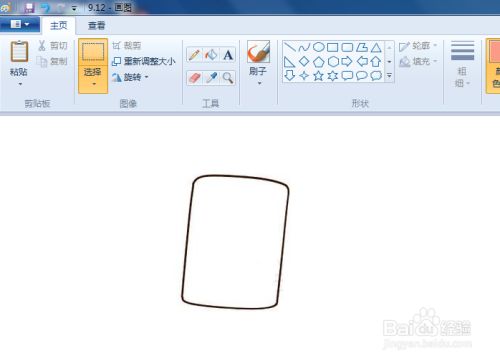The width and height of the screenshot is (500, 361).
Task: Expand the shapes gallery More arrow
Action: tap(389, 76)
